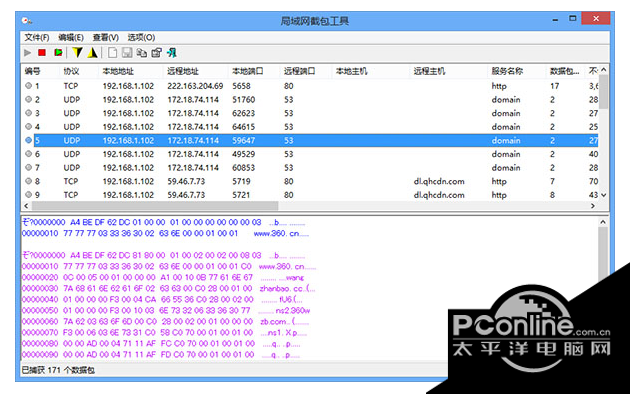
Task: Click the horizontal scrollbar left arrow
Action: [x=27, y=206]
